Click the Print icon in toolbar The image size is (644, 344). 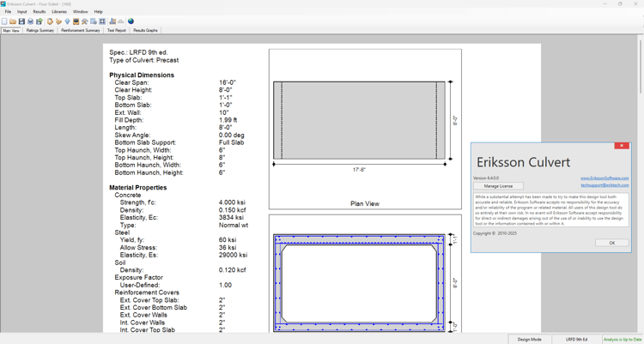click(30, 21)
